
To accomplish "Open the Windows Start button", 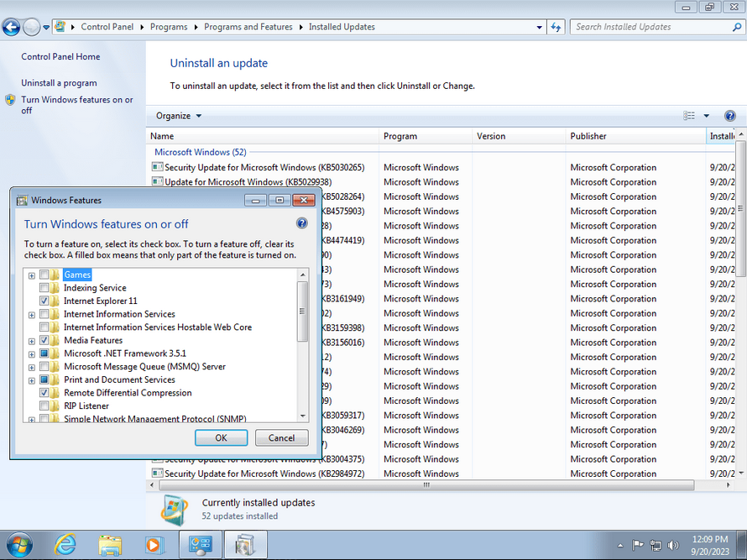I will (19, 545).
